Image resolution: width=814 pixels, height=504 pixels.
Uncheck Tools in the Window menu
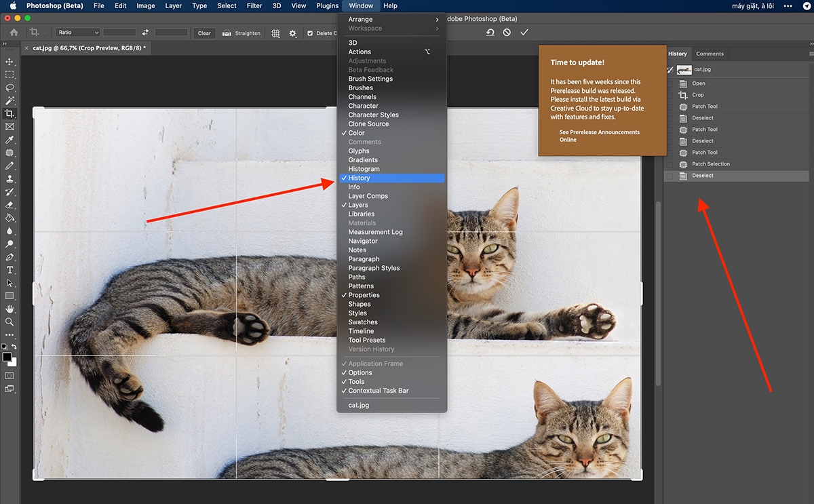click(x=391, y=381)
